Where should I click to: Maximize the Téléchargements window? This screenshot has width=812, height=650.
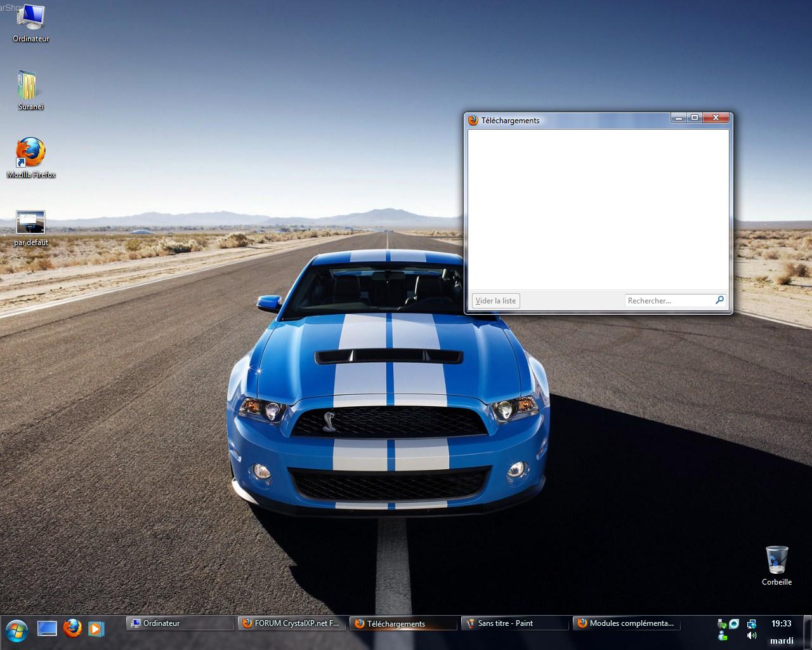(x=695, y=118)
